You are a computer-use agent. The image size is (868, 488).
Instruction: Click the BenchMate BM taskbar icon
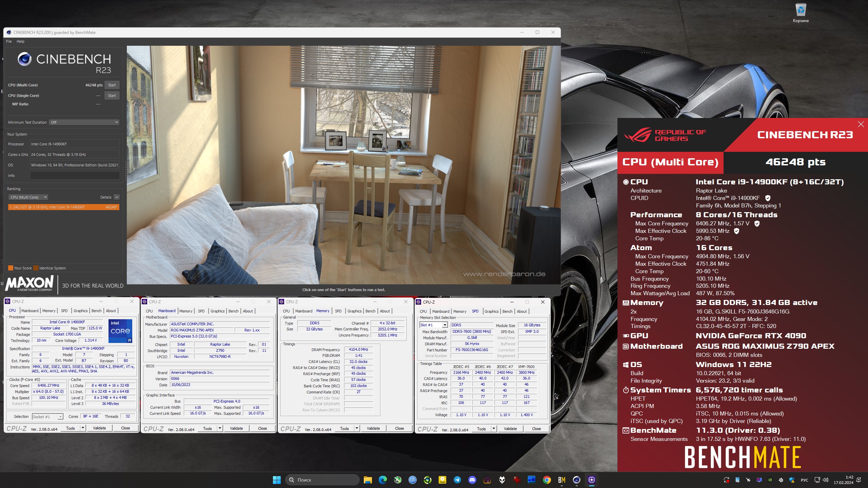tap(561, 480)
